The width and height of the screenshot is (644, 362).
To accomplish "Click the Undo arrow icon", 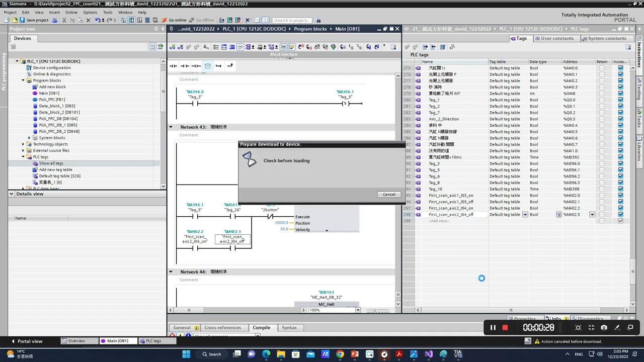I will pyautogui.click(x=98, y=20).
